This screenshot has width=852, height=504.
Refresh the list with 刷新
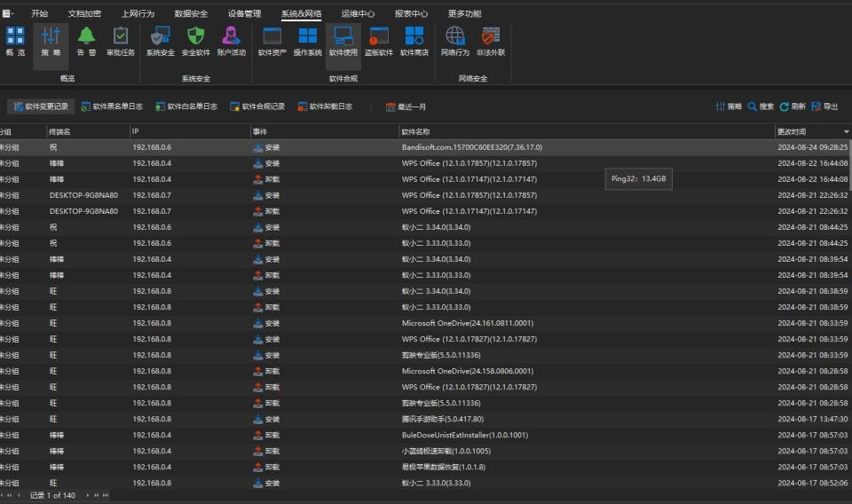pos(793,106)
